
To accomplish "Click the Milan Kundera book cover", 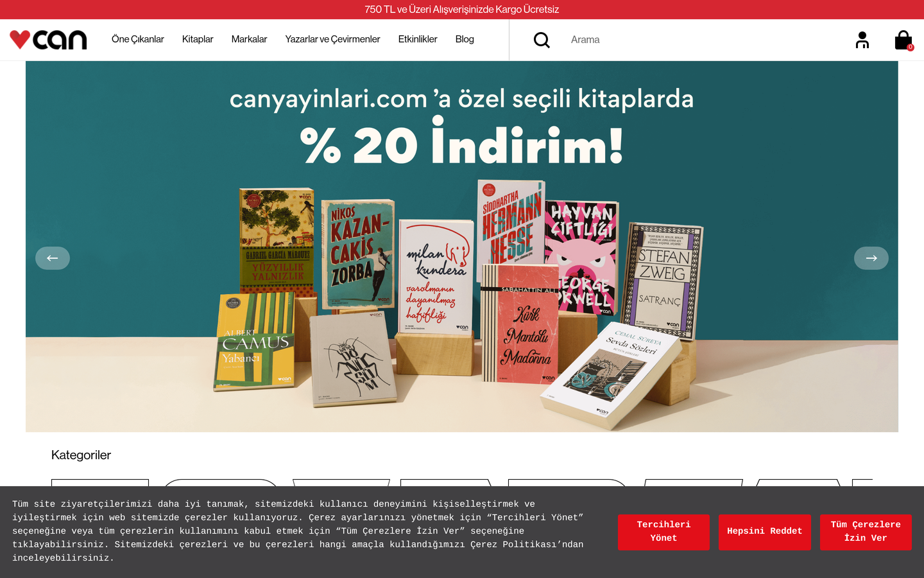I will click(x=436, y=276).
